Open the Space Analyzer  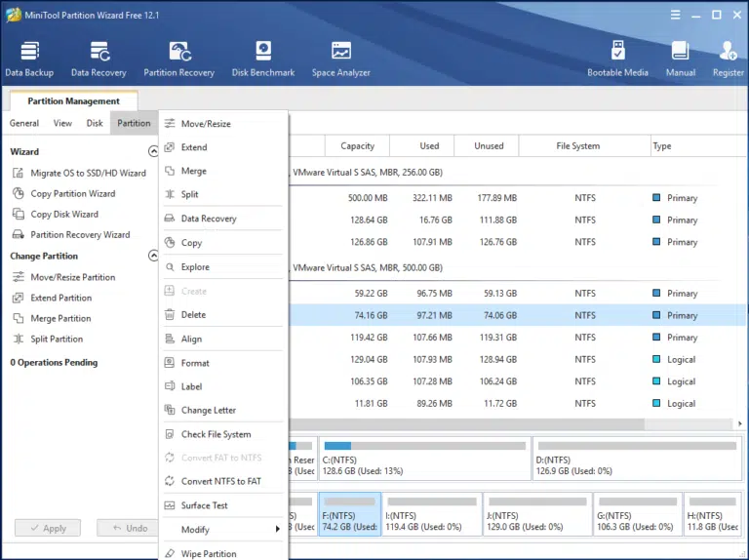pos(341,60)
